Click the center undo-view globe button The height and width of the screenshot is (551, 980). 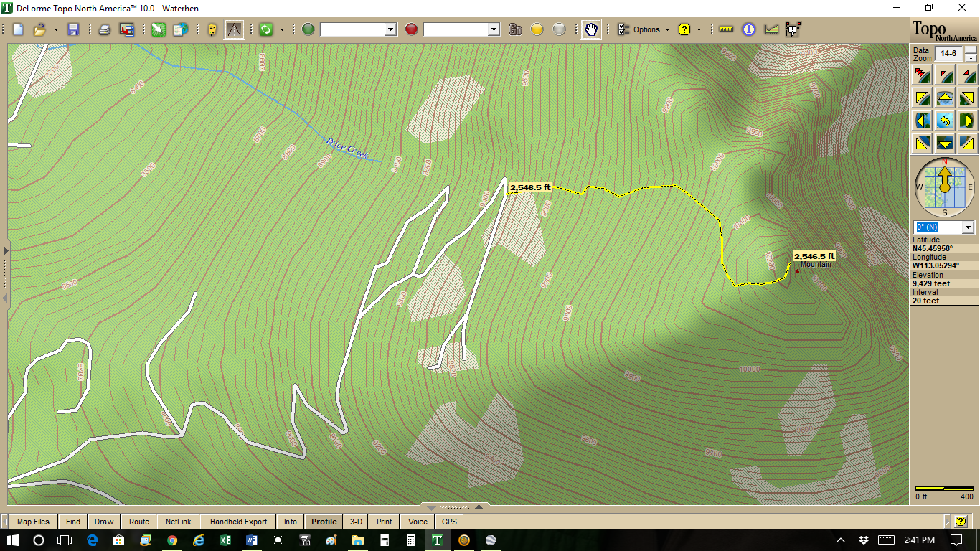[x=945, y=120]
